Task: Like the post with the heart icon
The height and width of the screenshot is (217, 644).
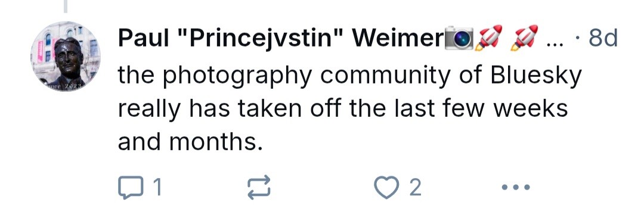Action: pos(386,187)
